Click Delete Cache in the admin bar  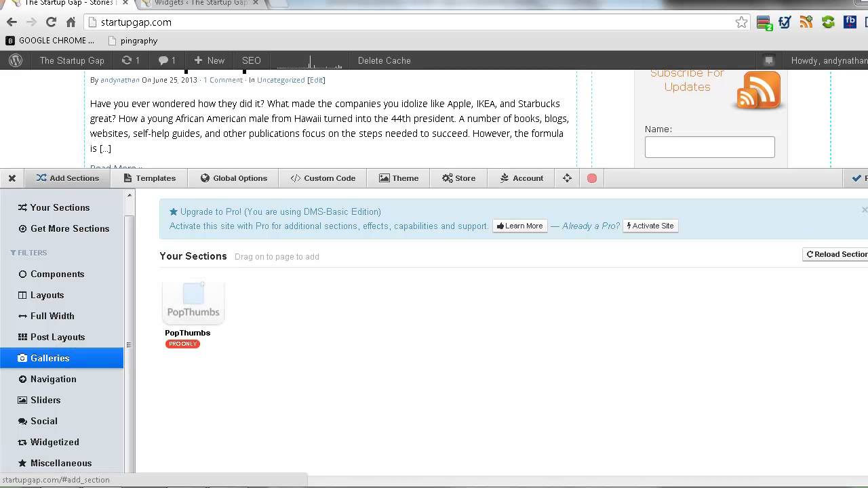tap(384, 60)
